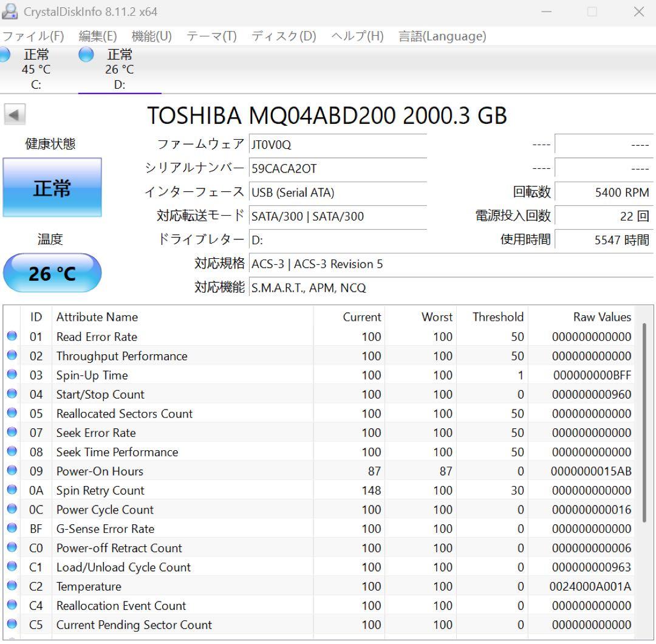Click the health dot beside Reallocated Sectors Count
Viewport: 656px width, 644px height.
tap(13, 414)
